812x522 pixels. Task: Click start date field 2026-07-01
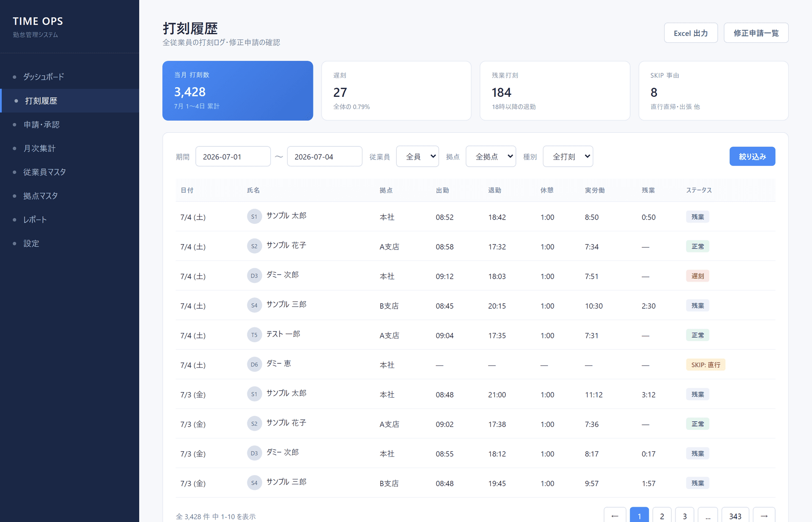[x=233, y=157]
